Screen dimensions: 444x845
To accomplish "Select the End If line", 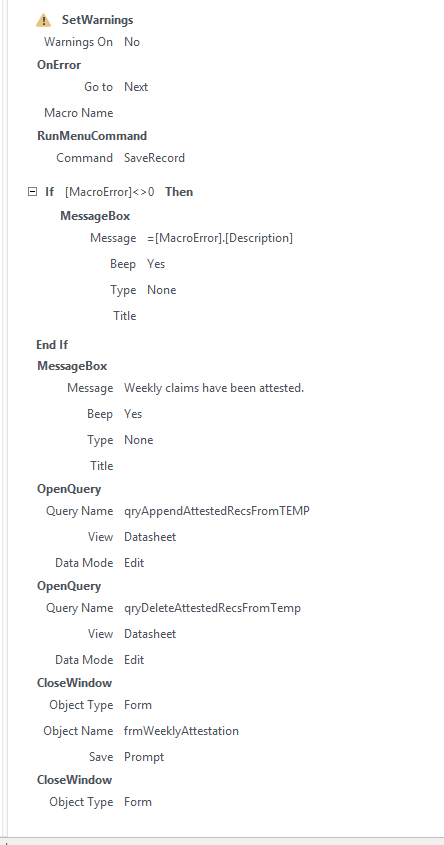I will [x=52, y=344].
